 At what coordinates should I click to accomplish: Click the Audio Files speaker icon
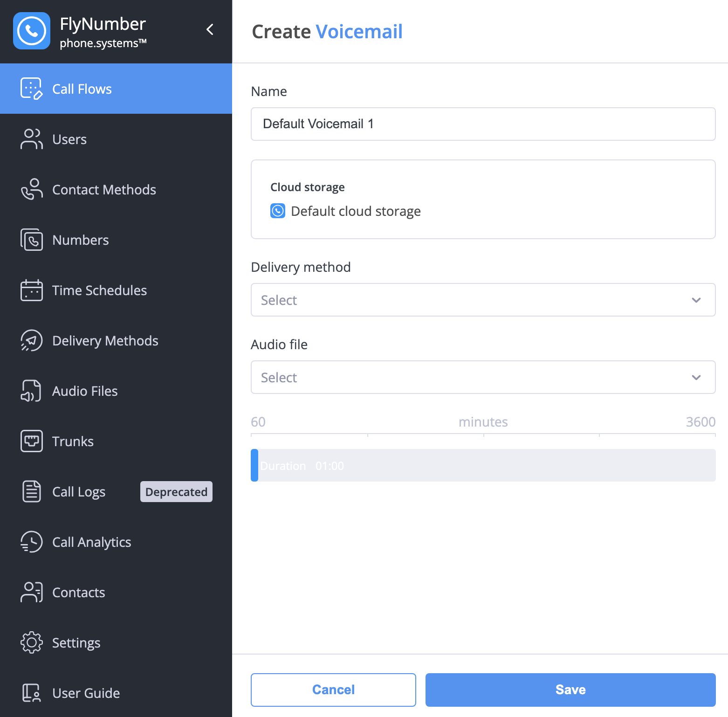tap(32, 391)
